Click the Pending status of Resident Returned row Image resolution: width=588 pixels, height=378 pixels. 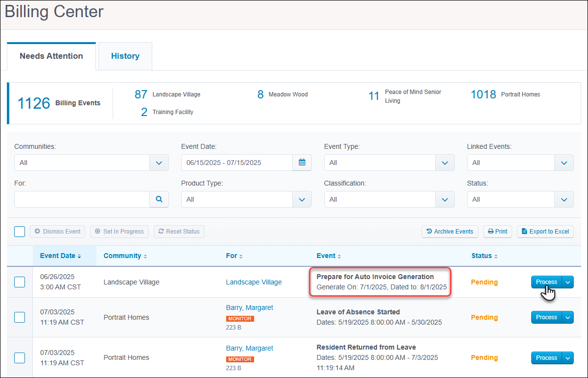pyautogui.click(x=484, y=358)
